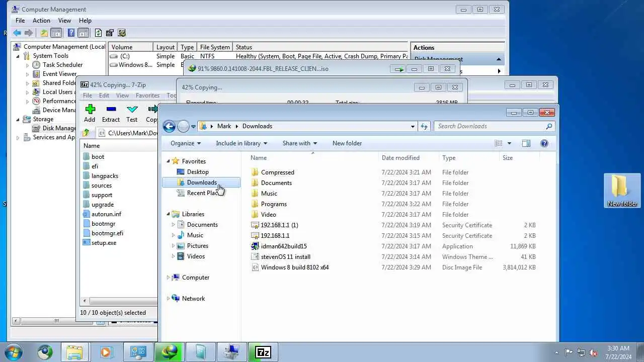Open the Edit menu in 7-Zip
Screen dimensions: 644x362
[x=104, y=96]
